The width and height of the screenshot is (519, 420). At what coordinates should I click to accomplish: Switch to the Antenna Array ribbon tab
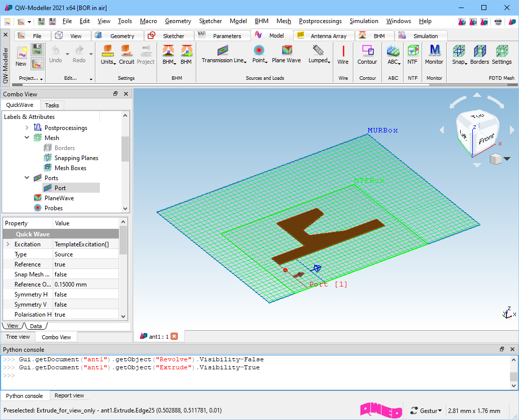328,36
